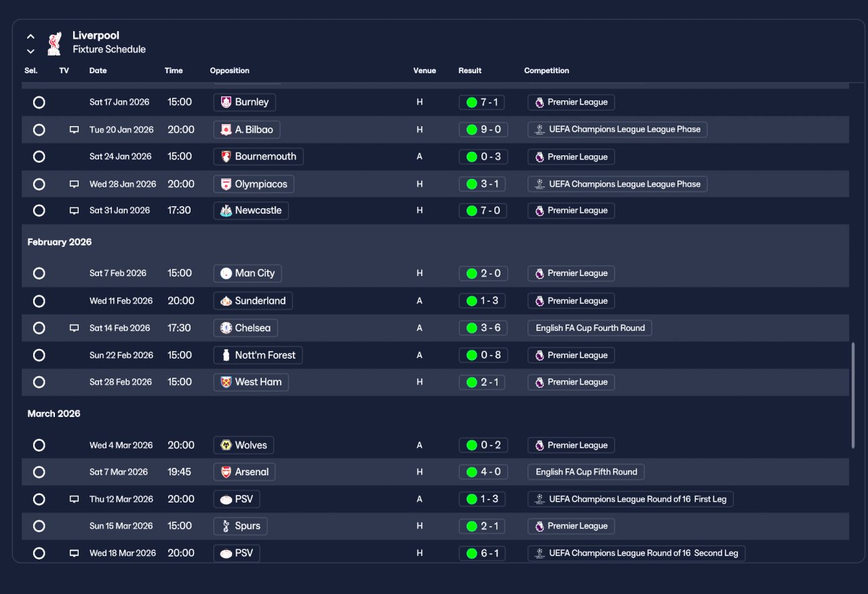Click the Arsenal club badge
868x594 pixels.
[x=226, y=472]
